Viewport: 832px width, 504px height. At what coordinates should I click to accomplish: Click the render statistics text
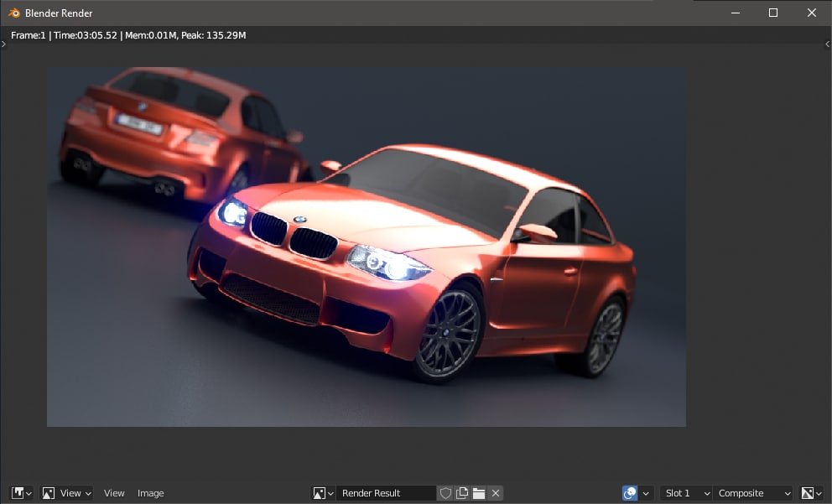pos(128,35)
